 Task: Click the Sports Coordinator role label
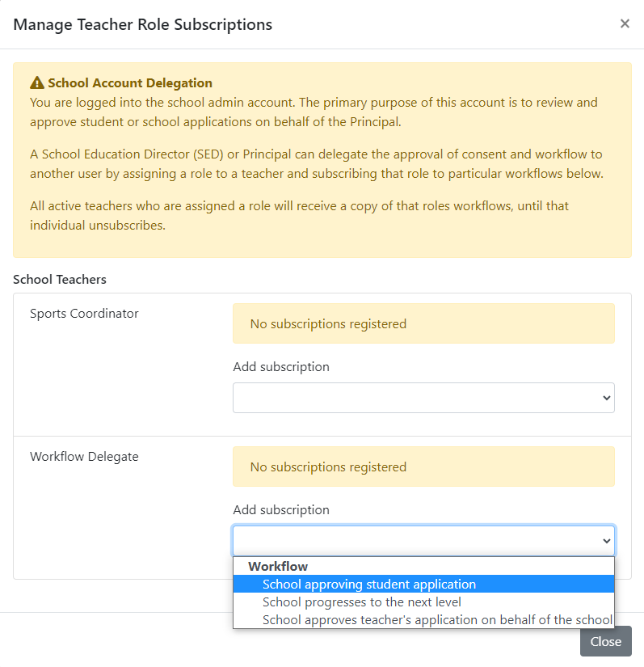(84, 314)
